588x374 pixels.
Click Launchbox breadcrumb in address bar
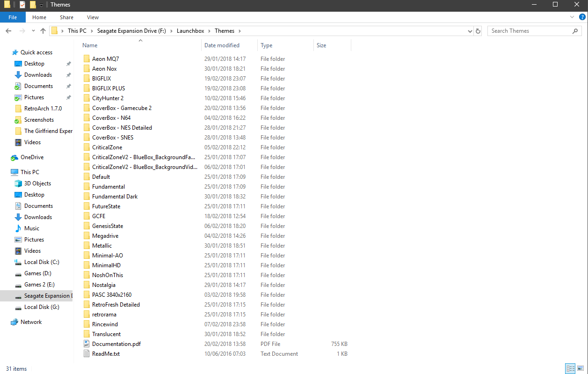(x=190, y=31)
